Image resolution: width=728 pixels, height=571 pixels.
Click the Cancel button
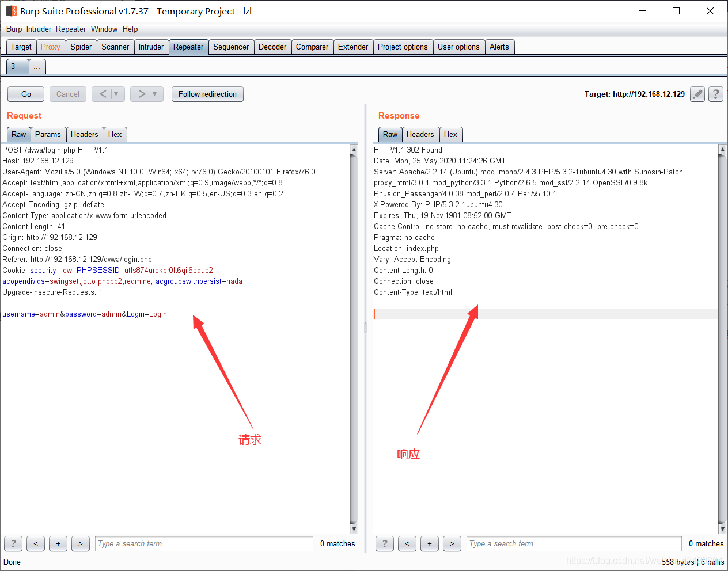pyautogui.click(x=68, y=94)
